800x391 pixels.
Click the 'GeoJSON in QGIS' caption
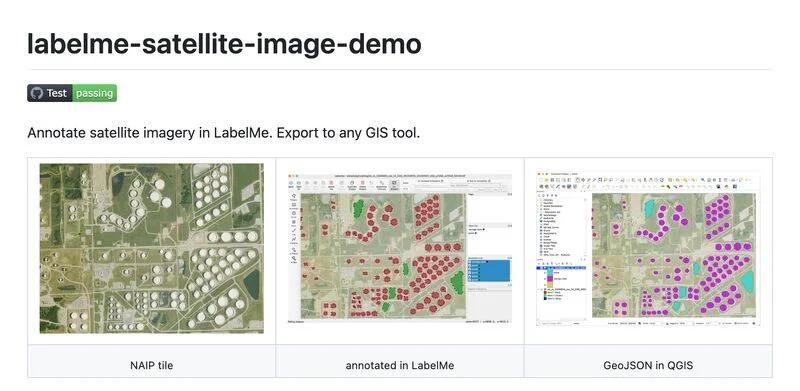coord(648,365)
